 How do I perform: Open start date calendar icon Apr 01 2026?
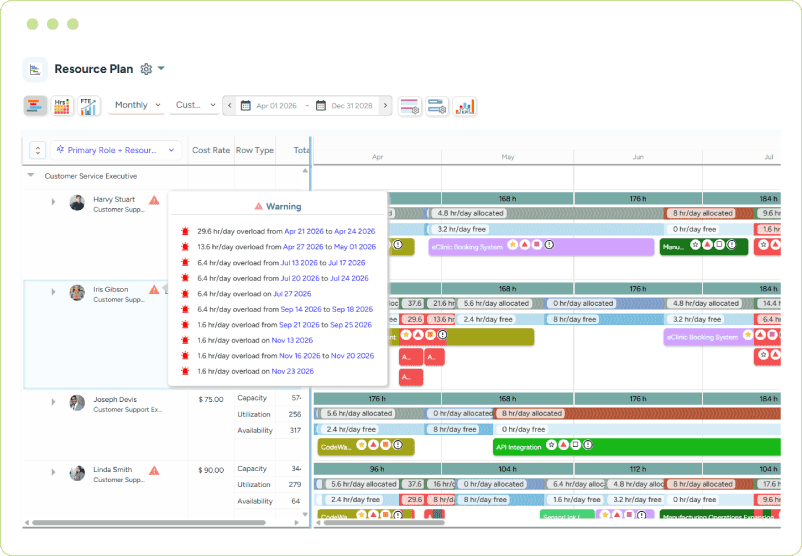[x=246, y=105]
